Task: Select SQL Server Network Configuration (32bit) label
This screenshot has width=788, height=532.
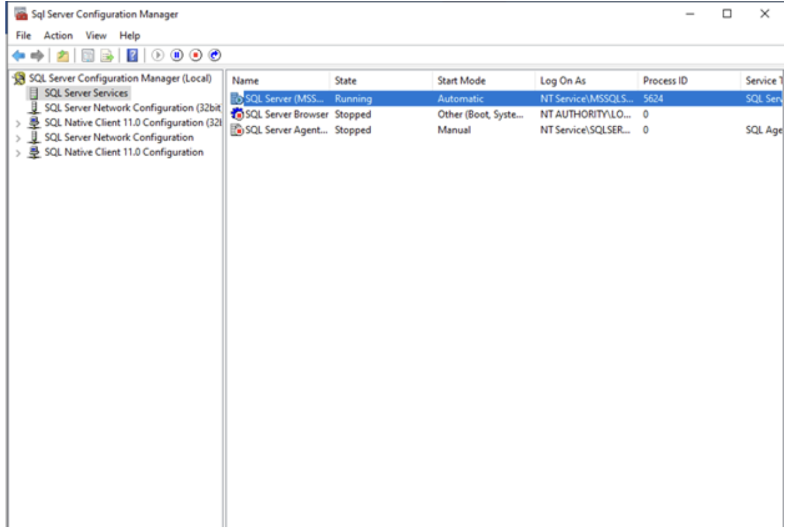Action: pyautogui.click(x=133, y=108)
